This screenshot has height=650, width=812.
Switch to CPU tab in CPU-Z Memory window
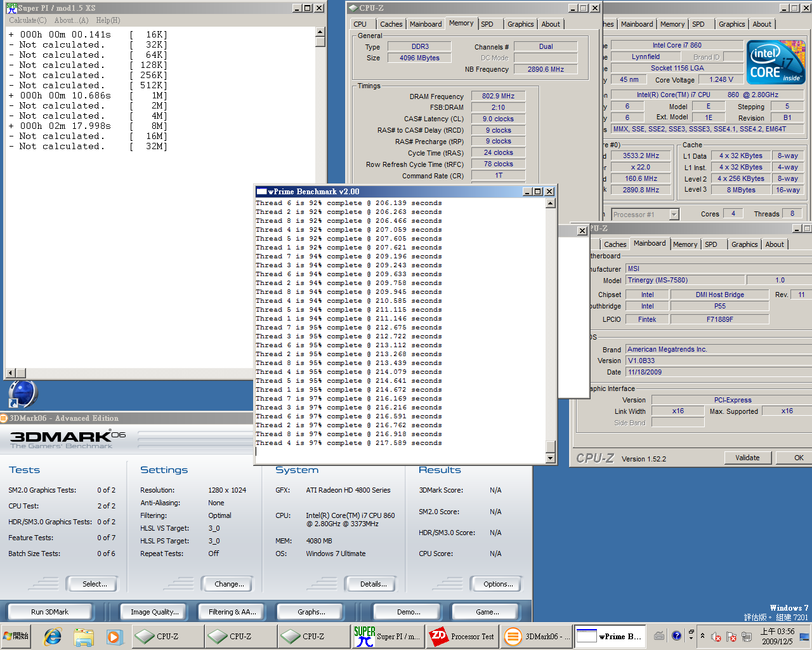[360, 24]
